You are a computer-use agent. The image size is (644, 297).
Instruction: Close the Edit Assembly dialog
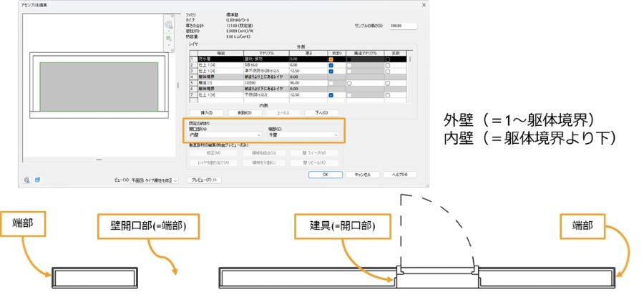coord(423,5)
